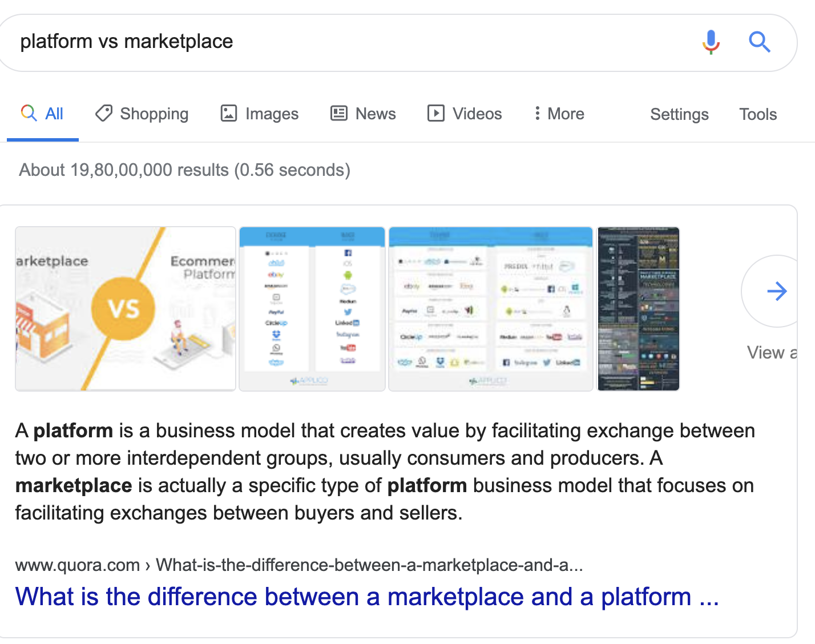This screenshot has width=815, height=644.
Task: Click the Images picture icon
Action: 228,114
